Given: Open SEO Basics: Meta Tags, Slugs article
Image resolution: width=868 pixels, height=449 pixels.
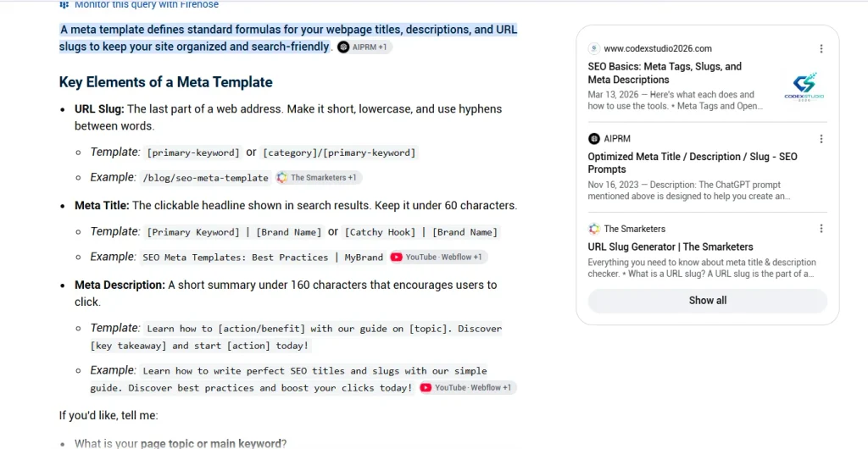Looking at the screenshot, I should pyautogui.click(x=665, y=73).
